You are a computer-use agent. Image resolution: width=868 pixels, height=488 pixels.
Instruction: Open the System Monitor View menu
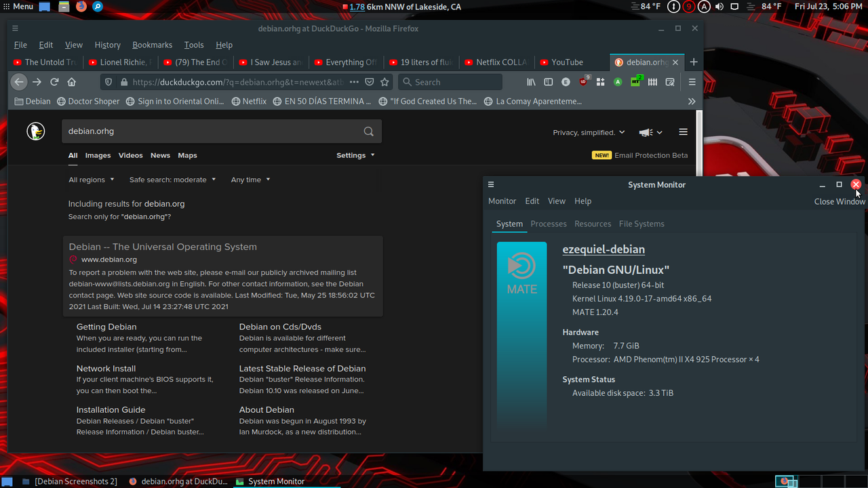(557, 201)
